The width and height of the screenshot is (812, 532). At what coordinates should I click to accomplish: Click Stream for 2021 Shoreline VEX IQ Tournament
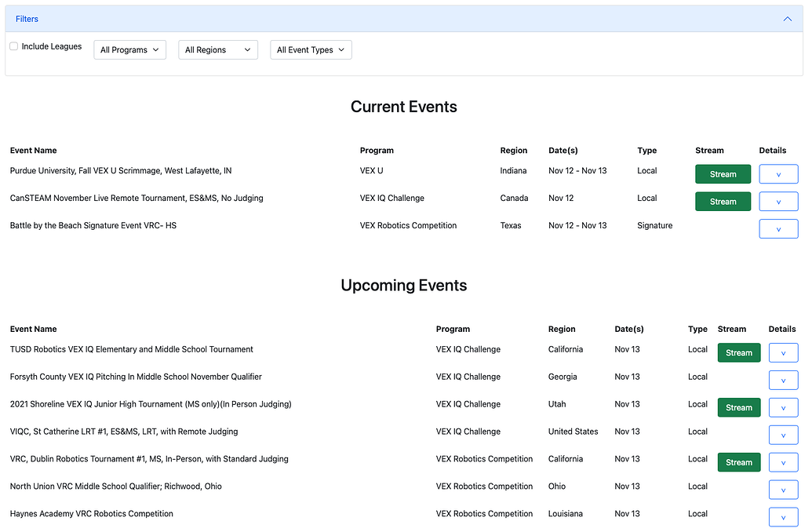tap(738, 407)
